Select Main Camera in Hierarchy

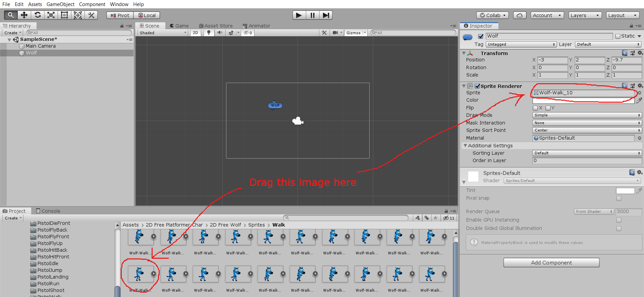(x=41, y=46)
